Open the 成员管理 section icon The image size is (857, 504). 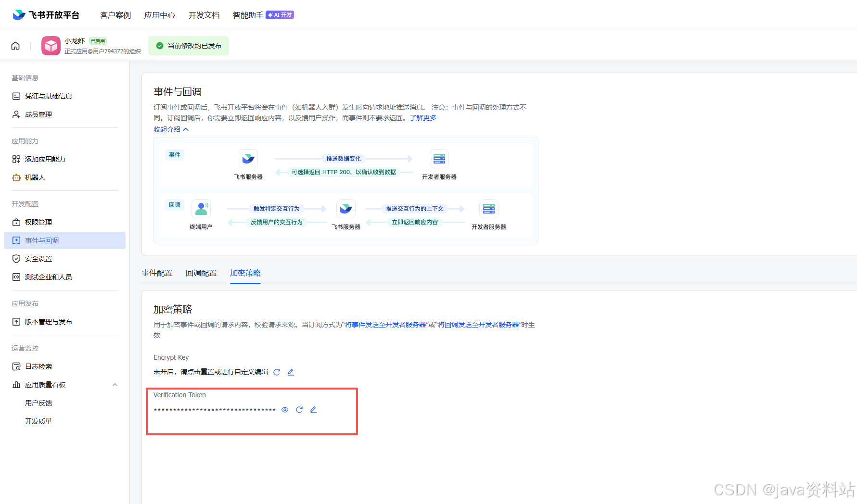pyautogui.click(x=16, y=114)
